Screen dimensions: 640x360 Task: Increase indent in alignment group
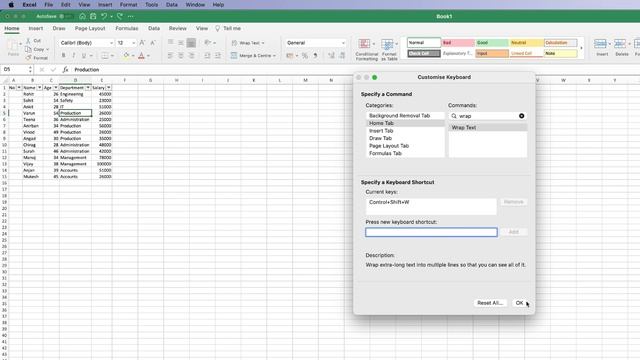[x=218, y=56]
